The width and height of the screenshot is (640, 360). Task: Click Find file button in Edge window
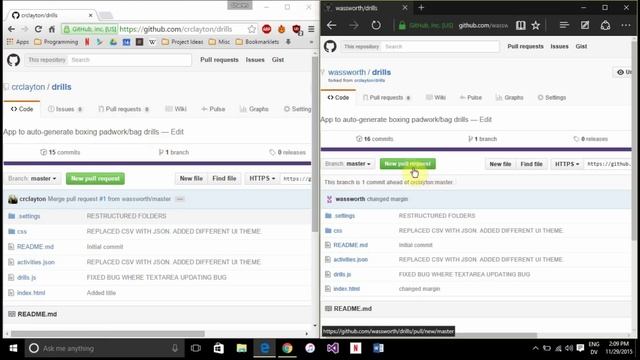531,164
